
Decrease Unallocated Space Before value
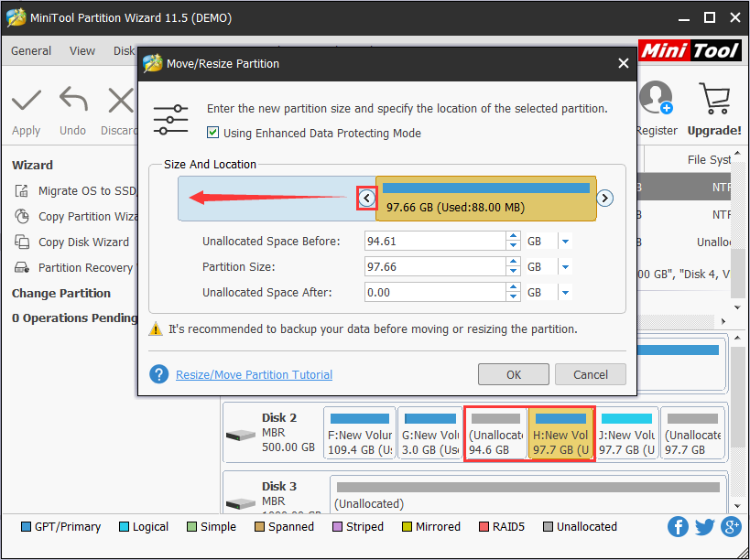point(513,245)
